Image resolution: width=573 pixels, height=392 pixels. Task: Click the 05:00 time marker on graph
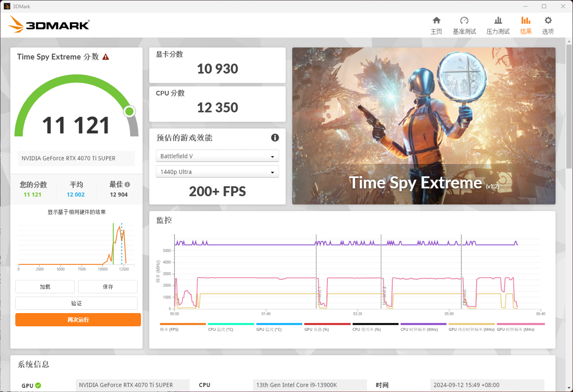[449, 314]
